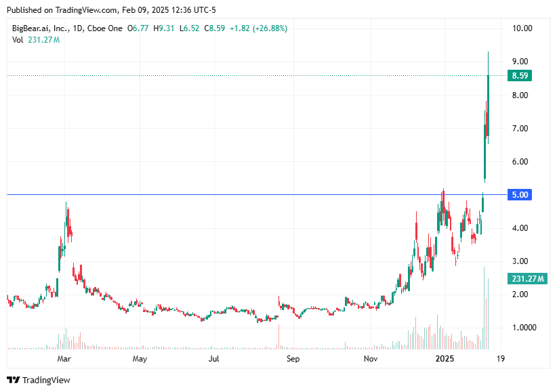Select the BigBear.ai, Inc. symbol title
Viewport: 557px width, 392px height.
pos(39,28)
